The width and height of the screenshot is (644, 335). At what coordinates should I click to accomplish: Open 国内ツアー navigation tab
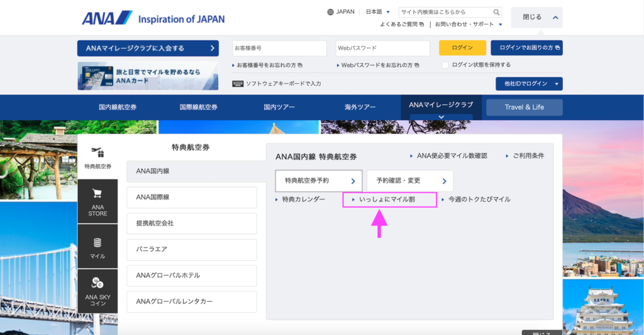279,107
